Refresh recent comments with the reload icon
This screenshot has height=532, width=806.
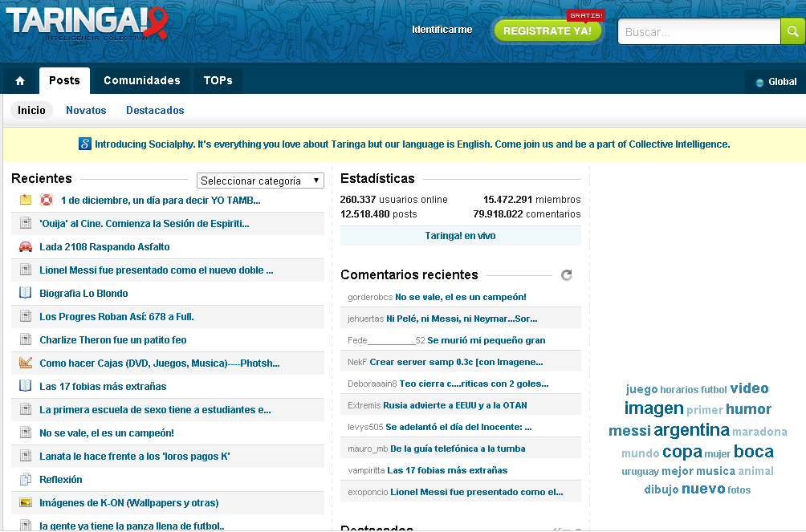(x=567, y=275)
